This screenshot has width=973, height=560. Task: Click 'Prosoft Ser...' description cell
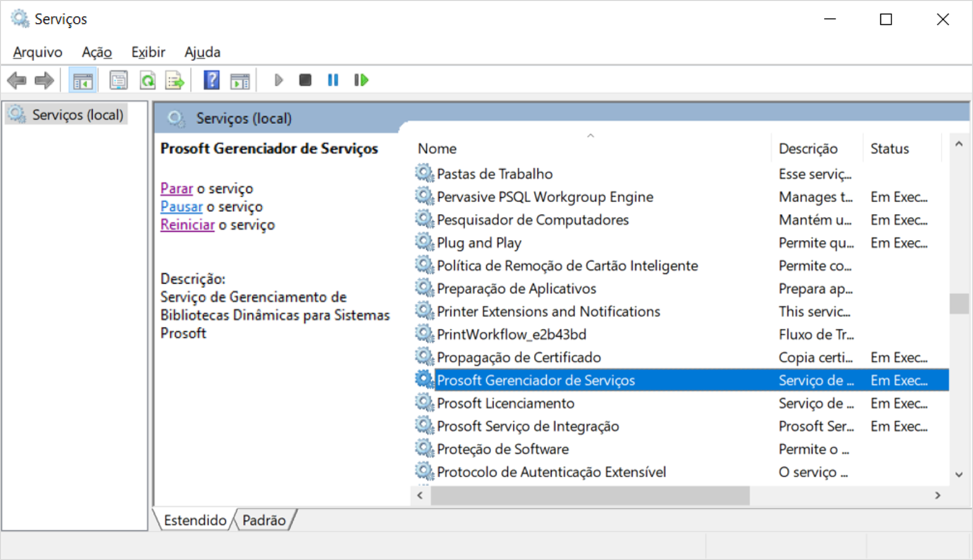click(816, 426)
